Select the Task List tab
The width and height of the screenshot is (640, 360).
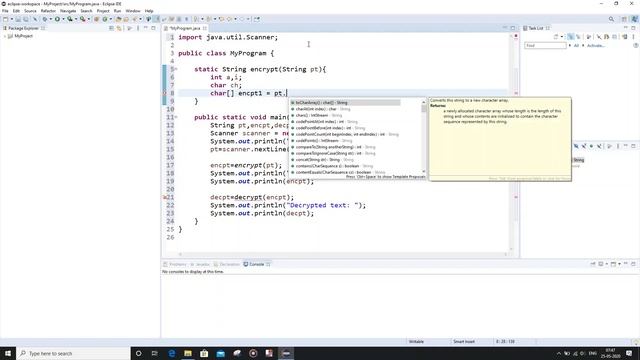point(536,28)
